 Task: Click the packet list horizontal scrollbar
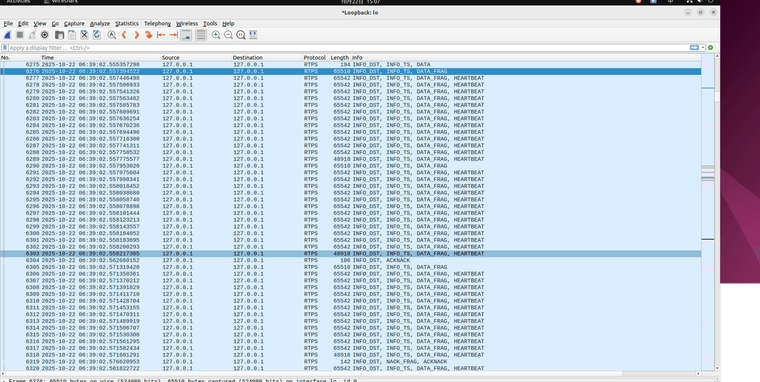(x=350, y=374)
